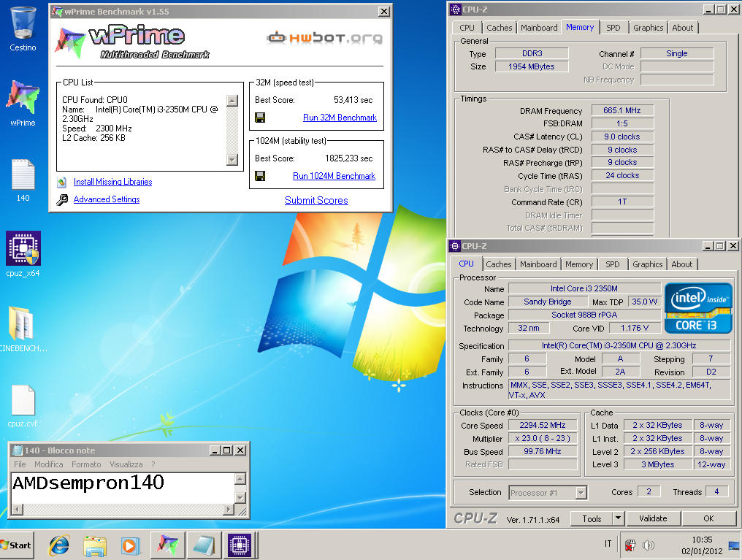The height and width of the screenshot is (560, 742).
Task: Click save icon for 1024M best score
Action: click(x=260, y=176)
